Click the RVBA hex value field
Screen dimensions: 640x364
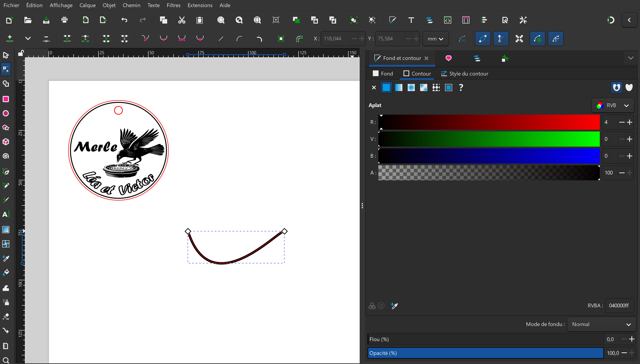(619, 306)
